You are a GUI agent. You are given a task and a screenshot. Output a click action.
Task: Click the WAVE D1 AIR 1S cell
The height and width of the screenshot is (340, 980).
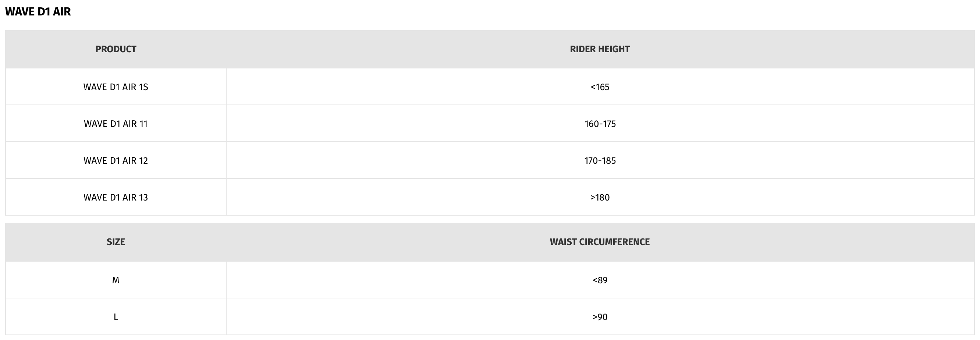[116, 87]
